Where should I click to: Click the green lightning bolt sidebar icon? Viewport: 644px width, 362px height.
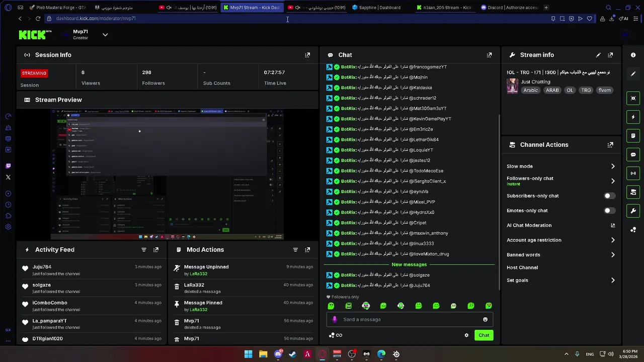[633, 117]
